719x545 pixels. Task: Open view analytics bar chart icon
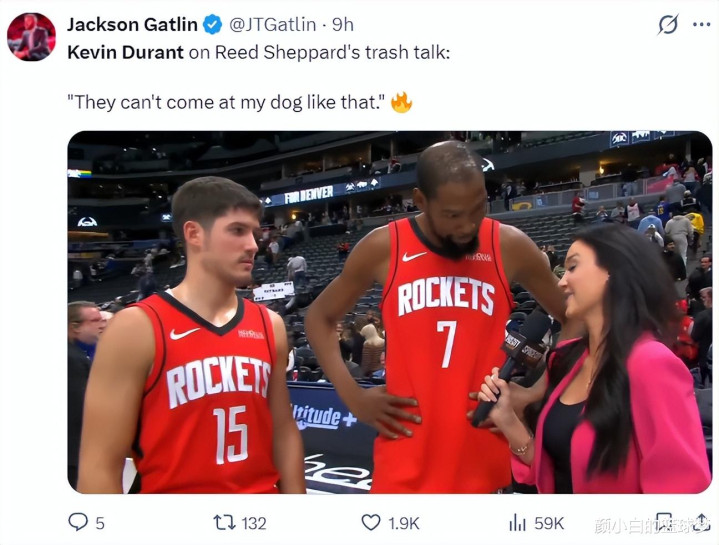click(517, 522)
